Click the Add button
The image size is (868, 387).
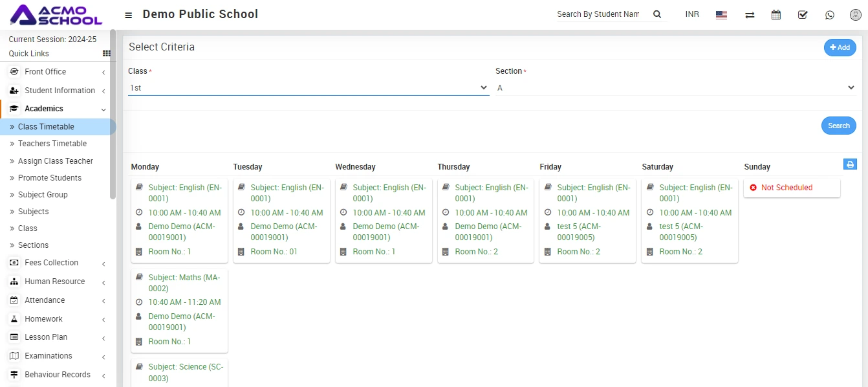(840, 47)
